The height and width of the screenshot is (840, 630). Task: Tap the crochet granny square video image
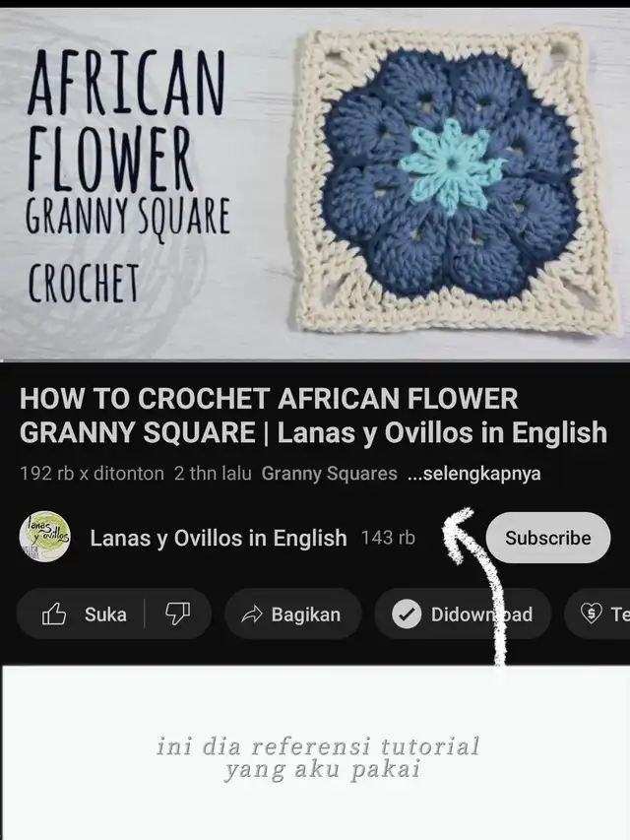(x=315, y=184)
